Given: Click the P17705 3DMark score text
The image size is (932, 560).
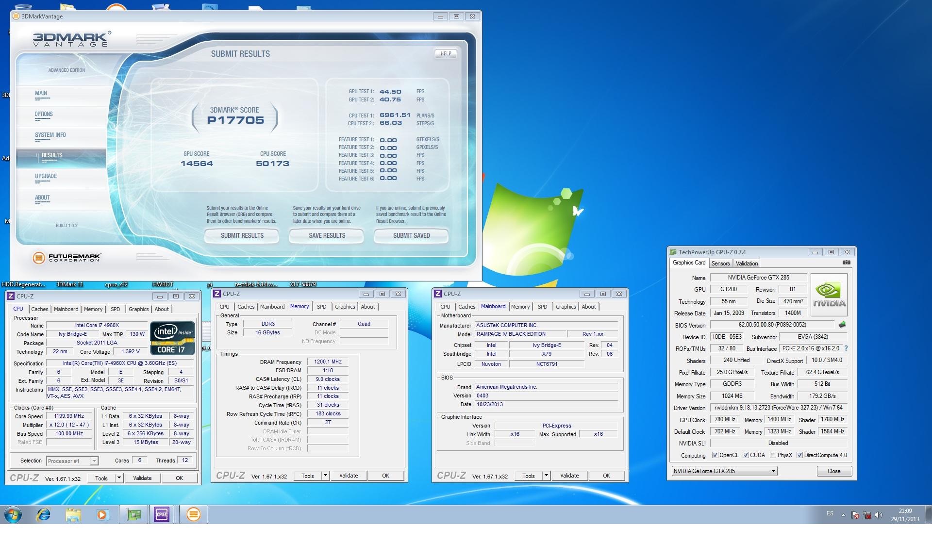Looking at the screenshot, I should pyautogui.click(x=235, y=120).
